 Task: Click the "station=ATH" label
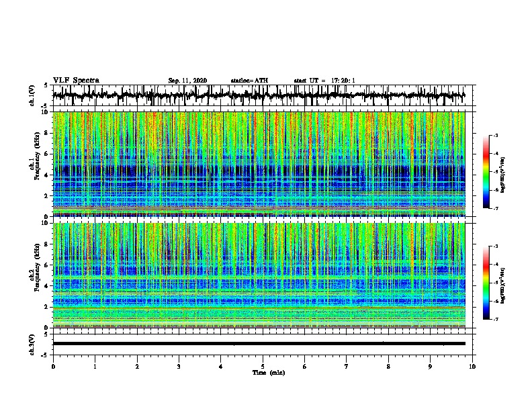tap(249, 81)
